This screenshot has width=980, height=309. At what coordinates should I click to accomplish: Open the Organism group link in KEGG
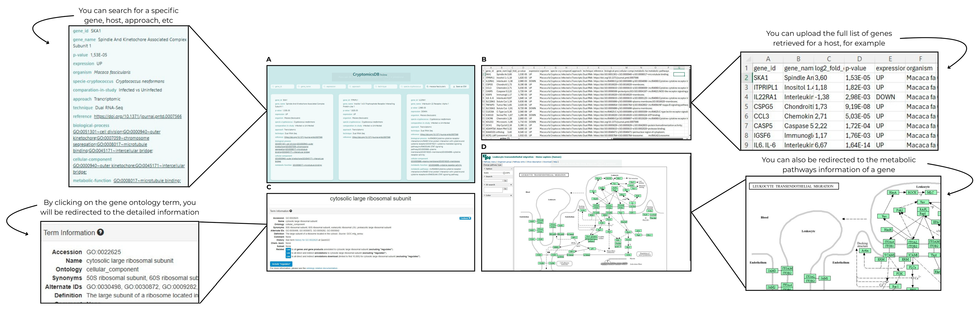(505, 162)
